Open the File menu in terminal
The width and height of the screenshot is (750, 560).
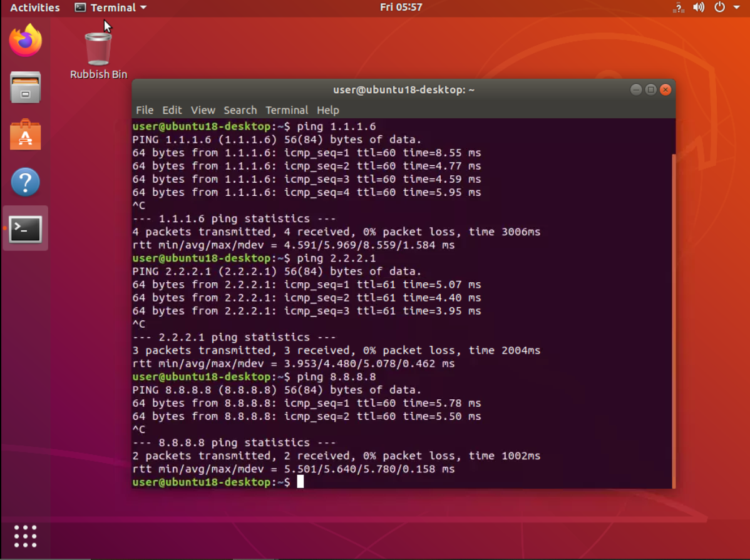click(144, 110)
